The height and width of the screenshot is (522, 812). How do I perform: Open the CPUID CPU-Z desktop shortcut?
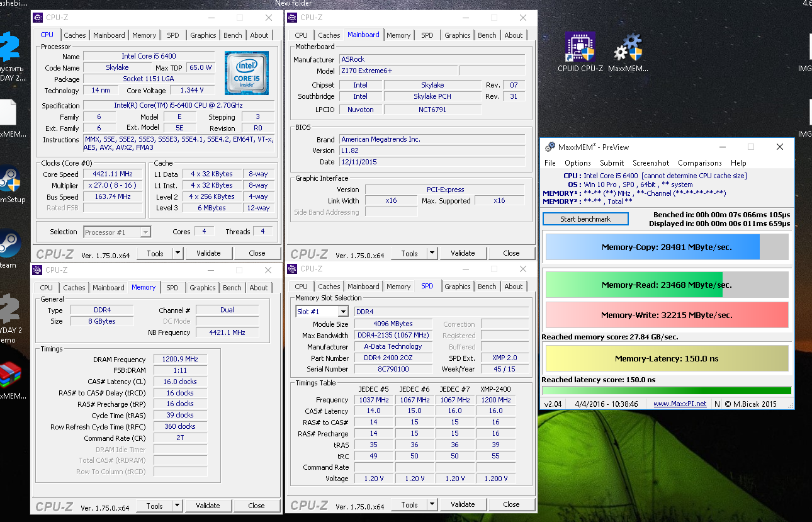point(580,48)
